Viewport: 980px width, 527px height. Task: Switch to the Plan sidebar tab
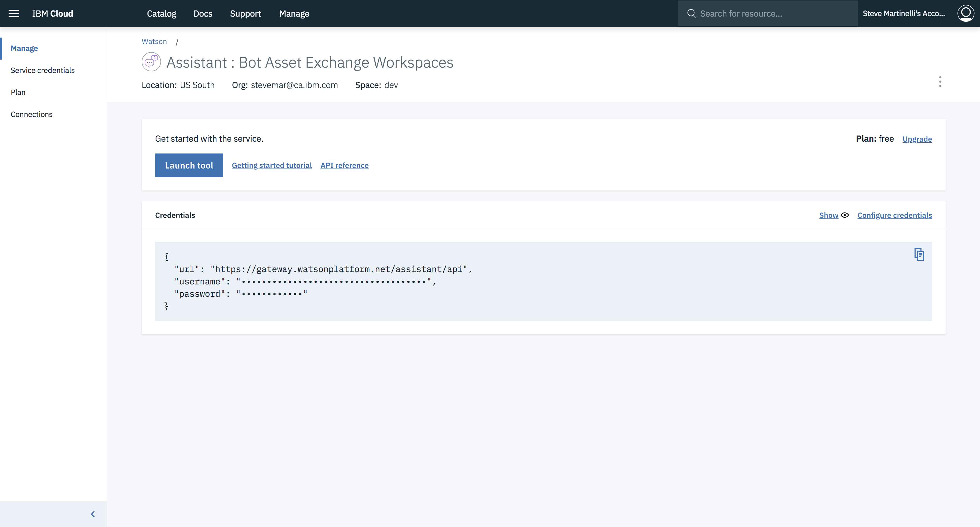tap(18, 93)
